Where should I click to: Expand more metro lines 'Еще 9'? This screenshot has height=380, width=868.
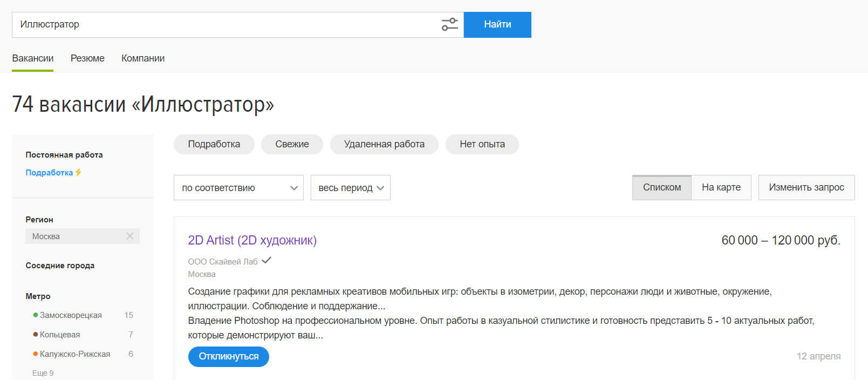point(43,373)
